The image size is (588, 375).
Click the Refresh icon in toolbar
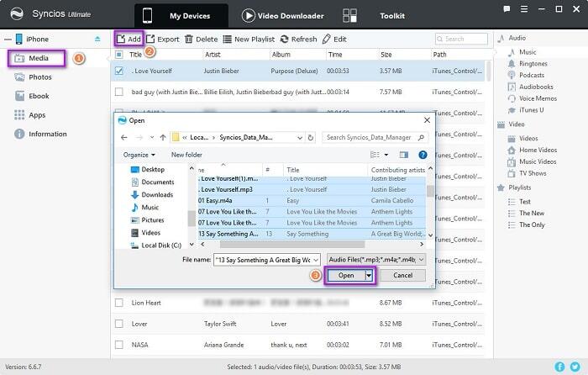285,39
